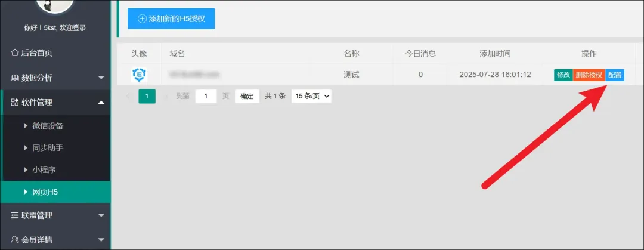The height and width of the screenshot is (250, 644).
Task: Open 配置 for the 测试 row
Action: tap(615, 75)
